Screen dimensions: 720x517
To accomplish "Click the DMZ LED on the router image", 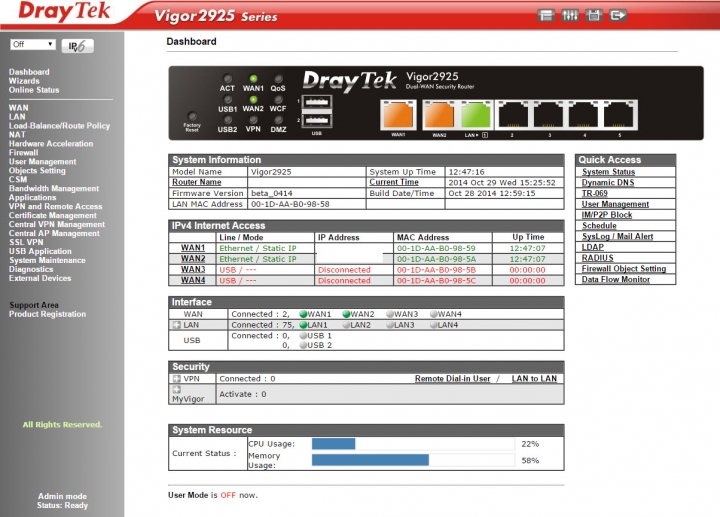I will pyautogui.click(x=278, y=120).
